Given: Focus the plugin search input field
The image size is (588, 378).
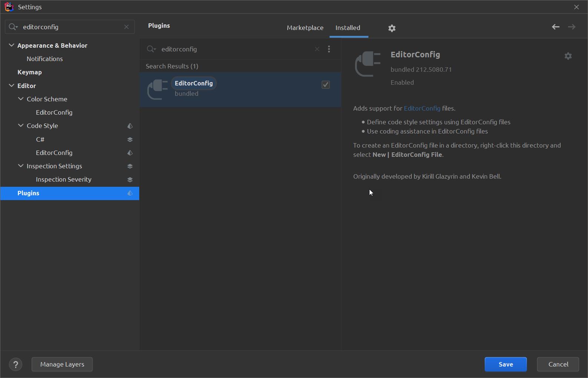Looking at the screenshot, I should [x=236, y=49].
